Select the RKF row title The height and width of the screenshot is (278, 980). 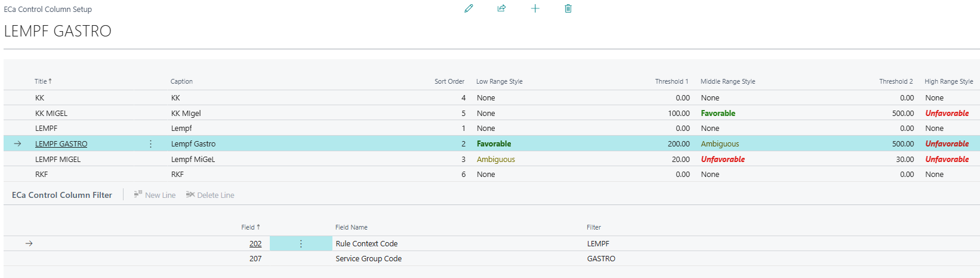41,175
